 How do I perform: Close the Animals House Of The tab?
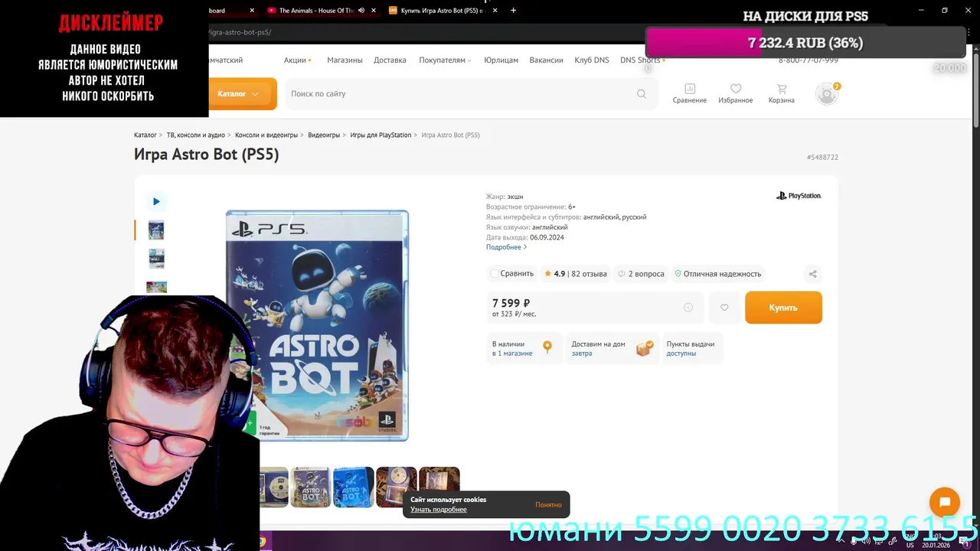pos(374,11)
